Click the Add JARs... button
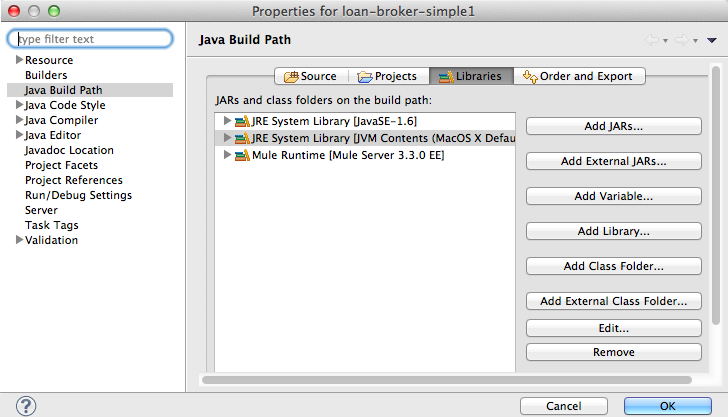 click(x=613, y=126)
